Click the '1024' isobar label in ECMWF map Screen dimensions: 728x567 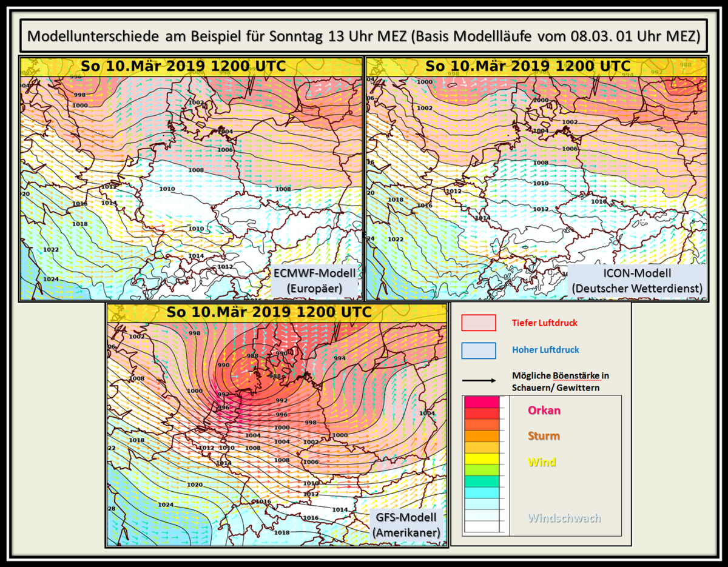[51, 279]
